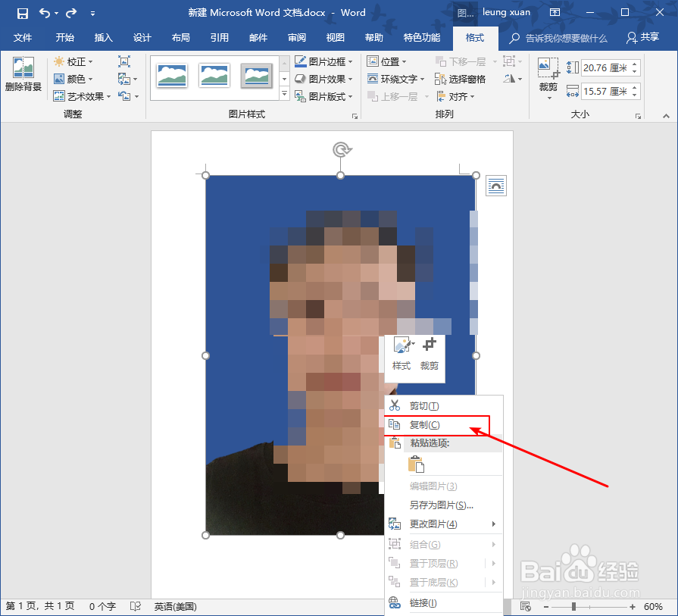Open the Color (颜色) dropdown

(73, 79)
